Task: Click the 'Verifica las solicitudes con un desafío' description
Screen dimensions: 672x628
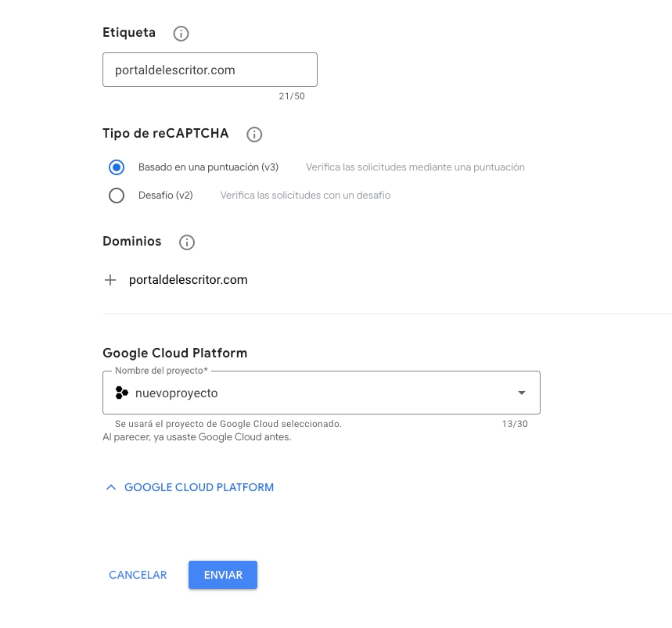Action: pos(305,196)
